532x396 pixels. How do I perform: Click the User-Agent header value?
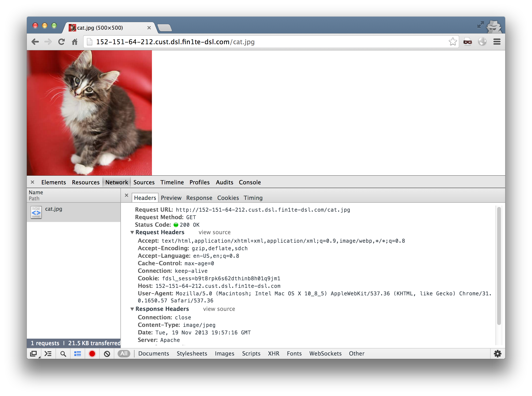click(x=314, y=297)
